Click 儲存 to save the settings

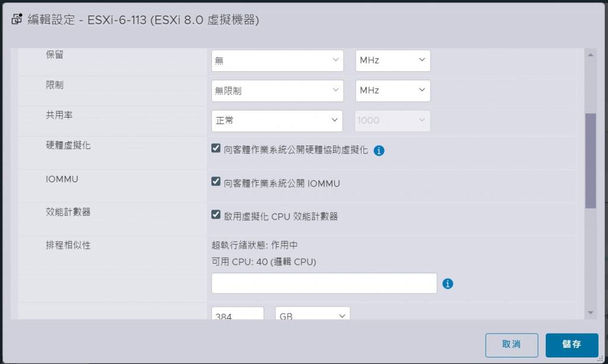point(572,345)
